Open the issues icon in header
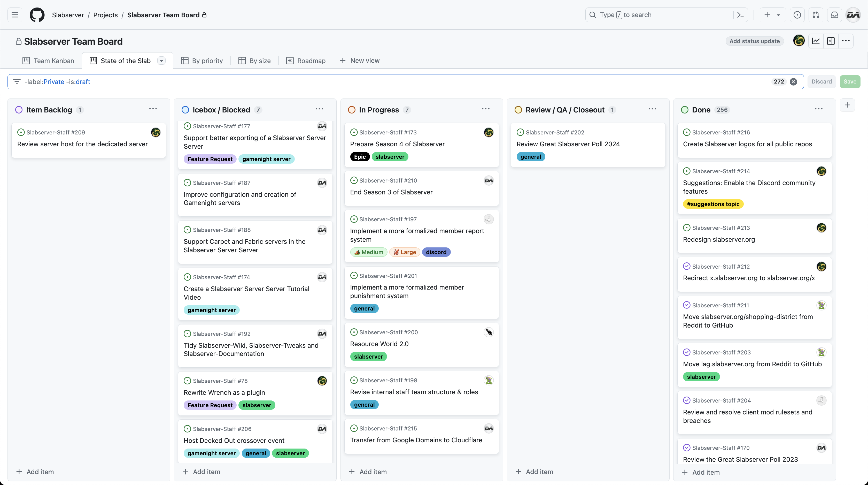Viewport: 868px width, 485px height. pyautogui.click(x=797, y=15)
